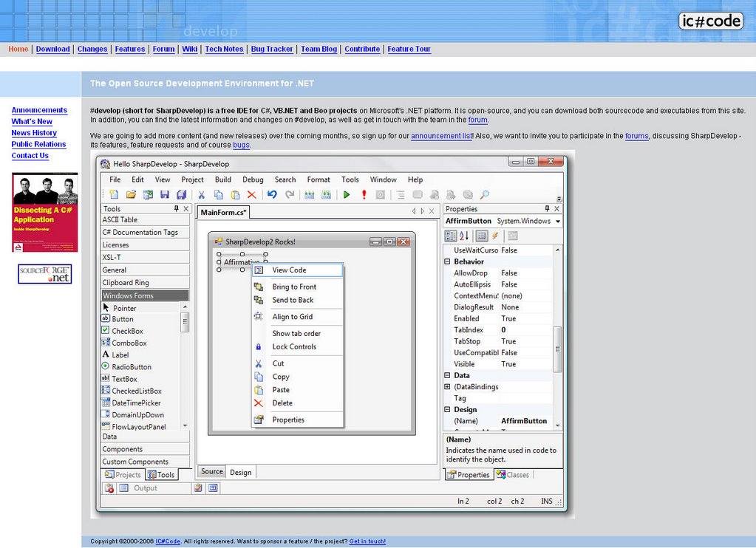This screenshot has height=548, width=756.
Task: Expand the Custom Components toolbox category
Action: (x=145, y=462)
